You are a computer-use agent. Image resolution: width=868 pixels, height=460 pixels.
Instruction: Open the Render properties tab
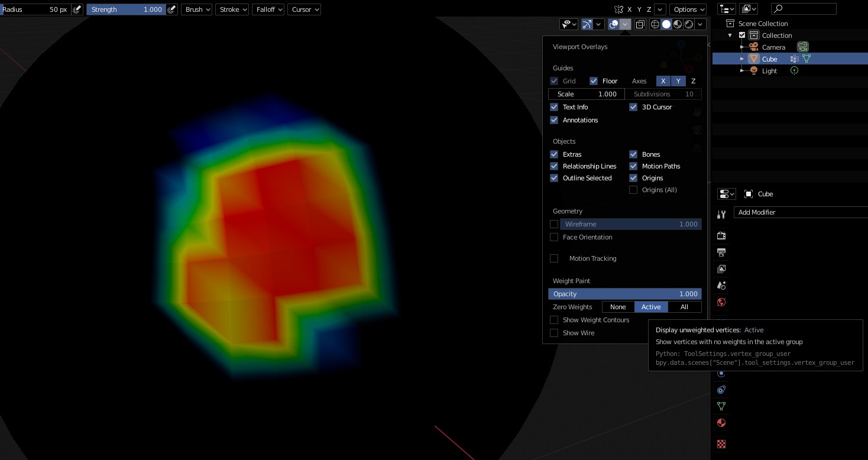pos(721,236)
